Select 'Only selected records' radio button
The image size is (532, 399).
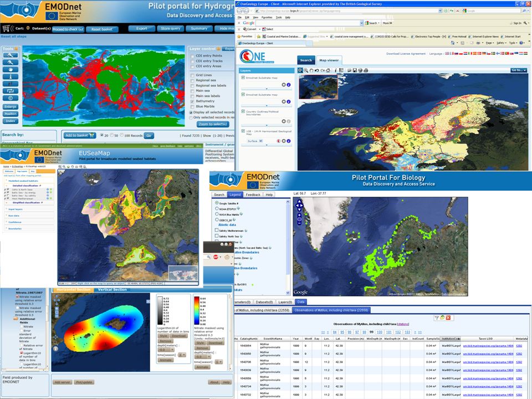191,117
